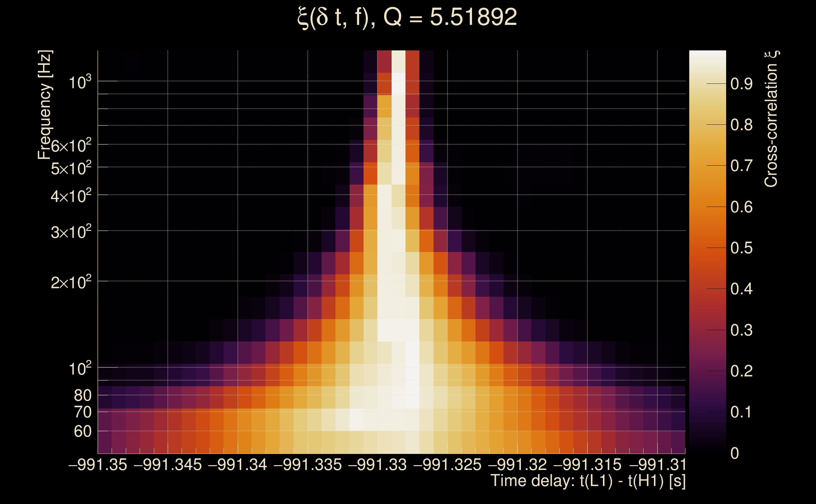Click the purple colorbar region at 0.2
The height and width of the screenshot is (504, 816).
[x=707, y=371]
